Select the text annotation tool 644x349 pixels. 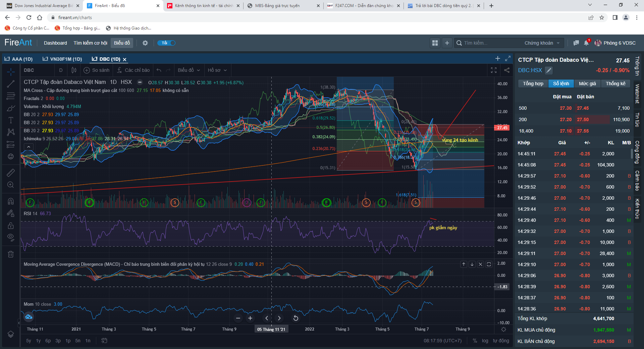click(11, 120)
